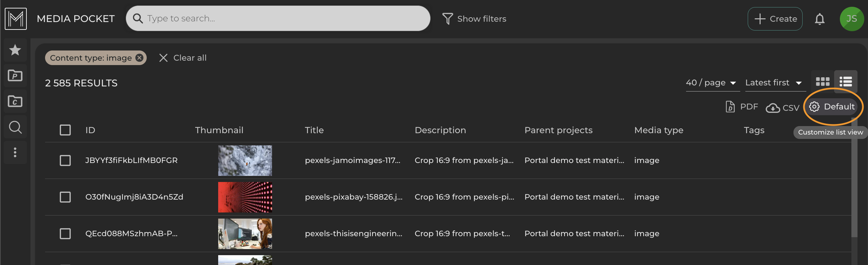Open the Collections folder icon in sidebar
This screenshot has width=868, height=265.
[x=15, y=101]
